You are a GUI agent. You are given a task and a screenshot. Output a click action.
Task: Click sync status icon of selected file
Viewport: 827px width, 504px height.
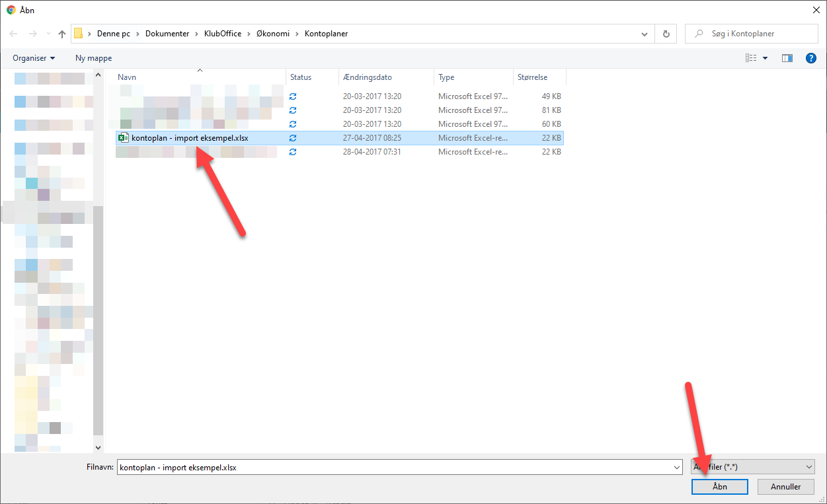(293, 138)
